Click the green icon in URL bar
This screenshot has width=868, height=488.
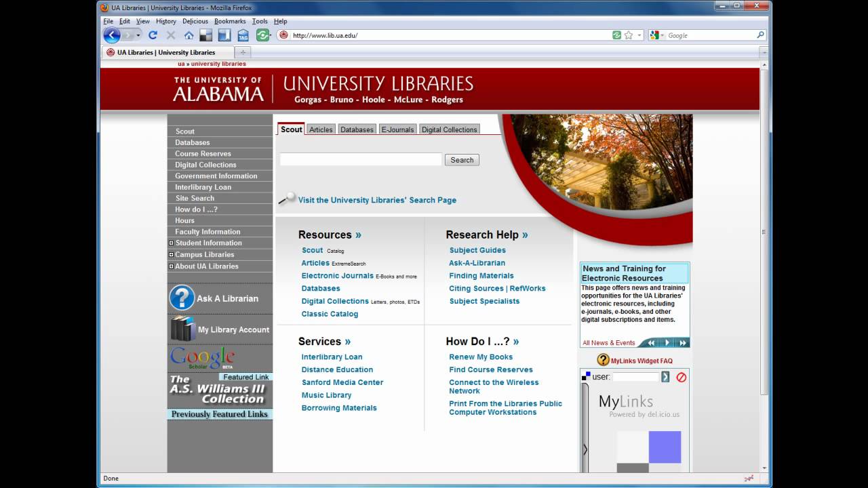pos(616,35)
